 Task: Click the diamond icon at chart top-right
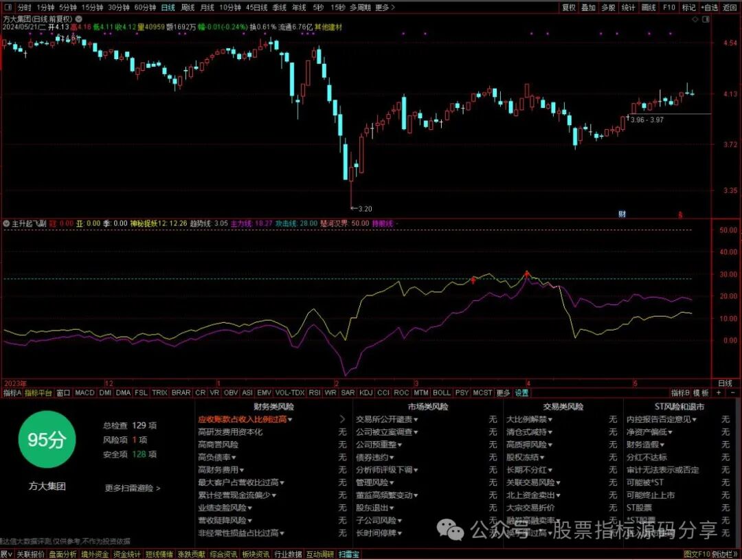pos(695,19)
